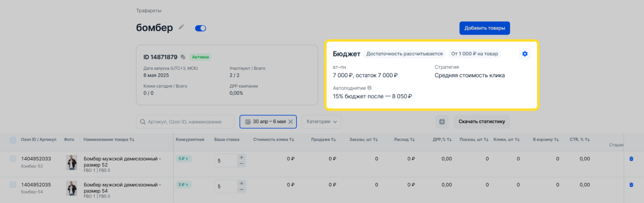The image size is (644, 203).
Task: Delete product 1404952035 with trash icon
Action: point(631,185)
